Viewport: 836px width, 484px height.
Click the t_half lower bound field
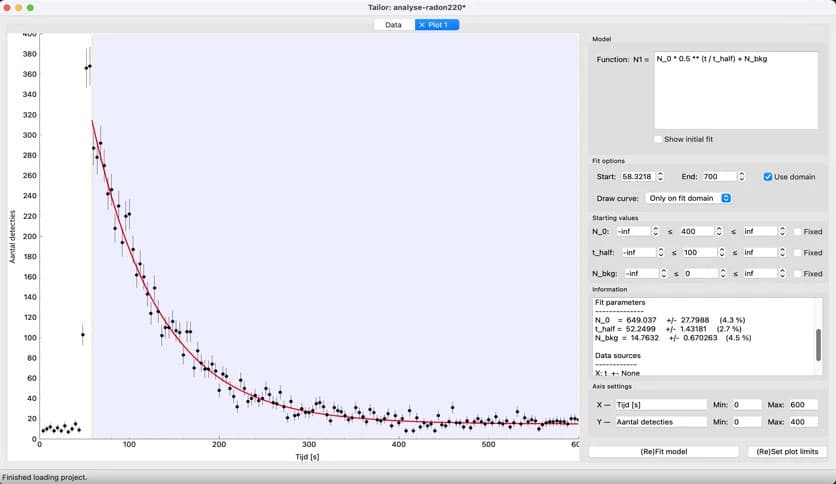click(x=639, y=253)
